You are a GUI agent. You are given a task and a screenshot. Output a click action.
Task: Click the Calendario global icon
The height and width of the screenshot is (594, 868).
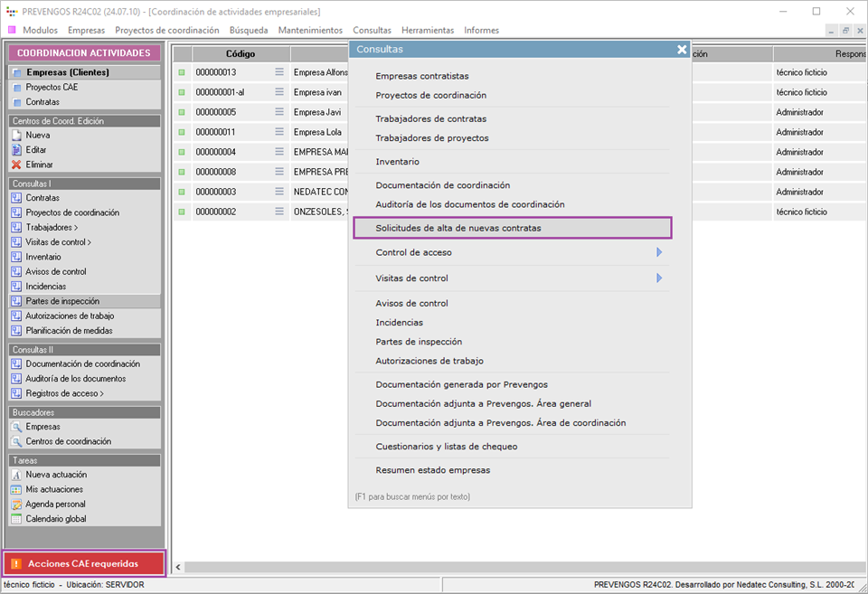point(17,519)
